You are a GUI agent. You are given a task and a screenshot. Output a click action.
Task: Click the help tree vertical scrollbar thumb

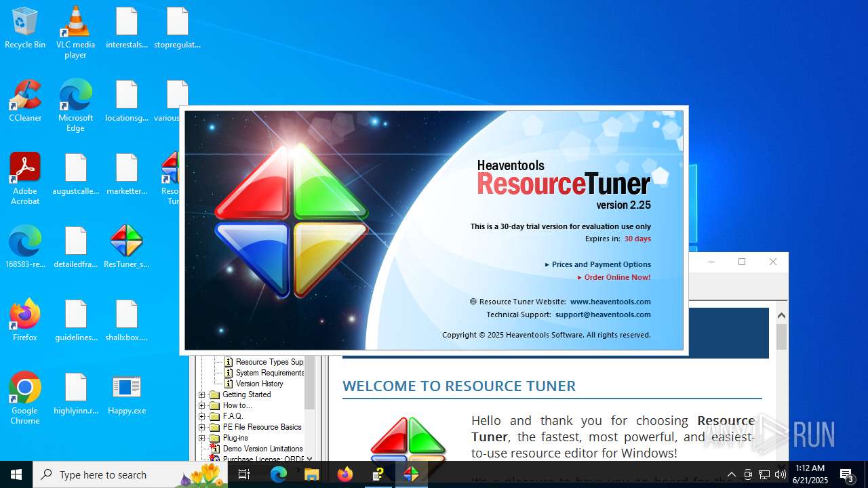[x=310, y=382]
